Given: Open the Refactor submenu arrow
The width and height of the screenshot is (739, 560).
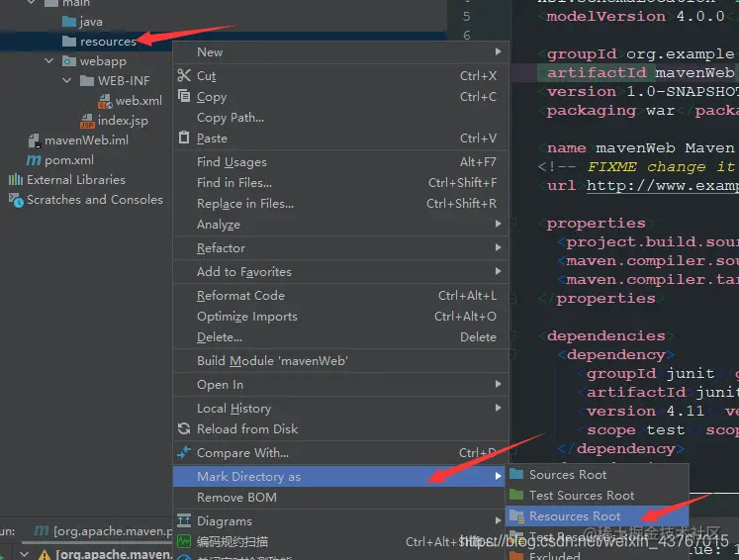Looking at the screenshot, I should point(499,247).
